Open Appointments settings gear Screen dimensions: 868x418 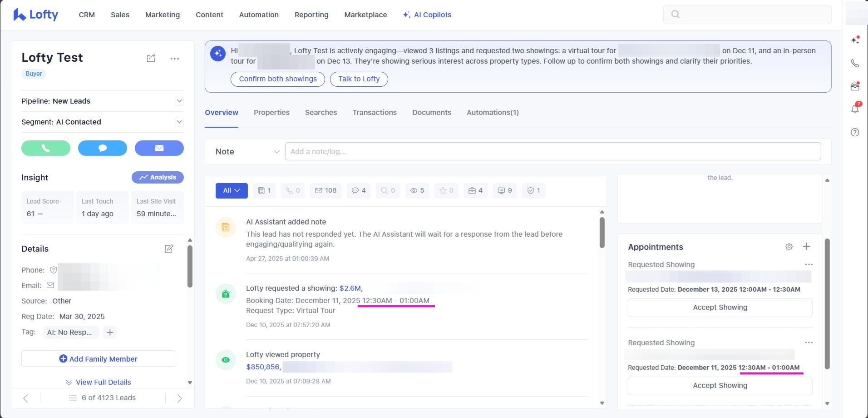tap(789, 247)
